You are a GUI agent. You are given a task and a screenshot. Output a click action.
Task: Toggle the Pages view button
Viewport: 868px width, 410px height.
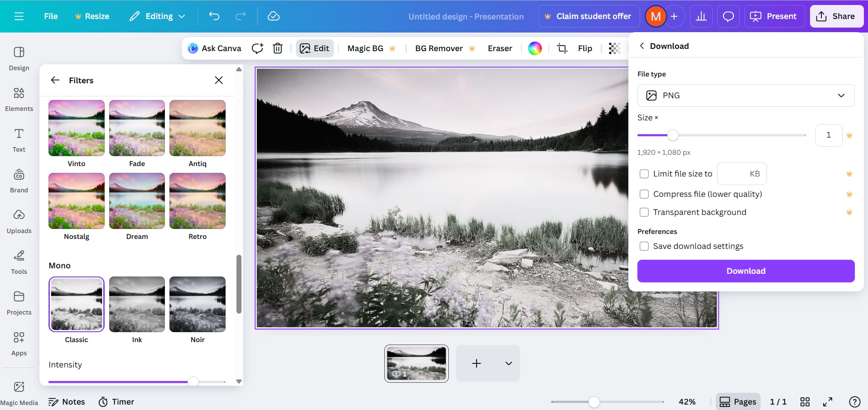738,402
